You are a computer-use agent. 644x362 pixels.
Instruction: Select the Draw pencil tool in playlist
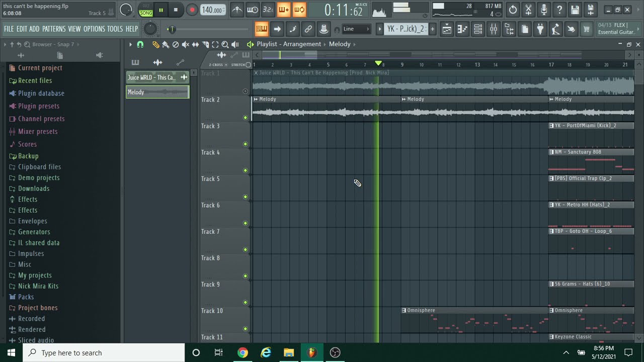pyautogui.click(x=155, y=45)
